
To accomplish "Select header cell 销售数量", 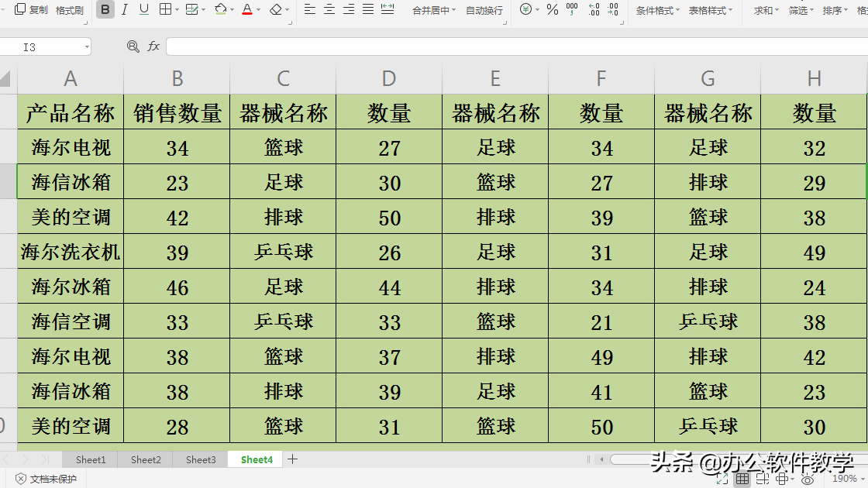I will coord(177,113).
